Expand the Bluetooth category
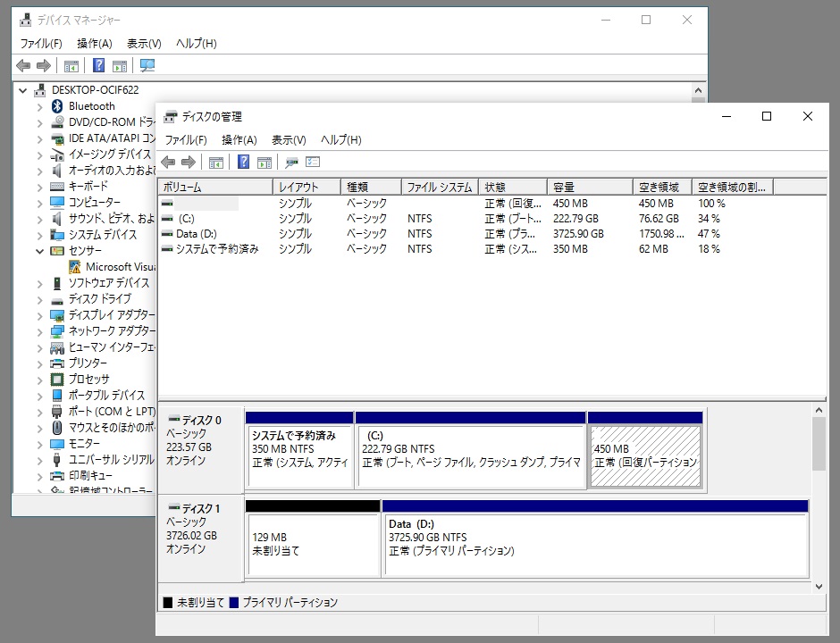The image size is (840, 643). click(x=38, y=105)
